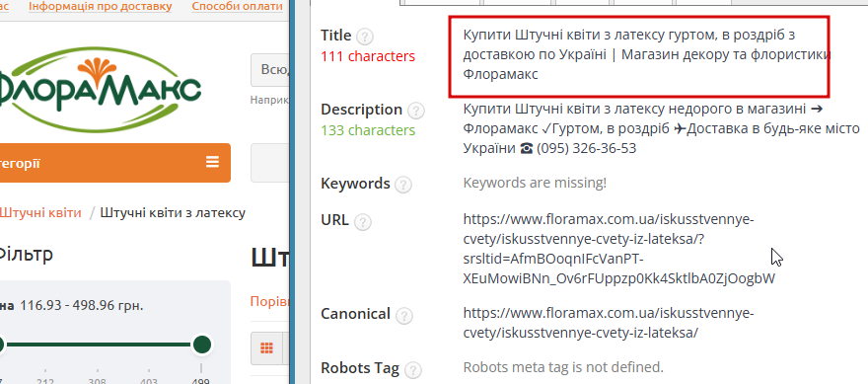Click the help icon next to Canonical
This screenshot has width=868, height=384.
click(x=404, y=316)
